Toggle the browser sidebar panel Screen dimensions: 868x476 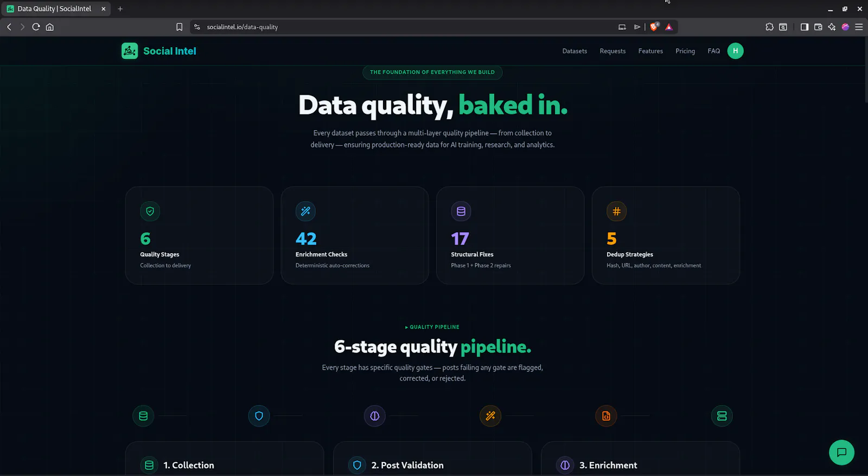pos(805,27)
